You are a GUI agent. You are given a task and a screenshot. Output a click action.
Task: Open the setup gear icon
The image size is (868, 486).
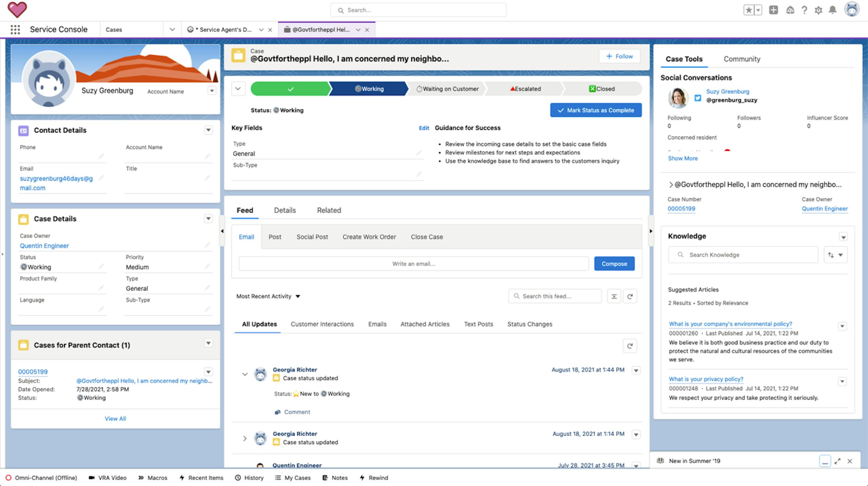[818, 10]
